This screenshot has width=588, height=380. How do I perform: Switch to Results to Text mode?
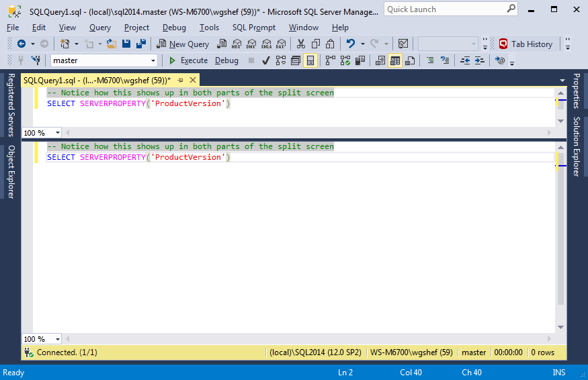[x=380, y=60]
